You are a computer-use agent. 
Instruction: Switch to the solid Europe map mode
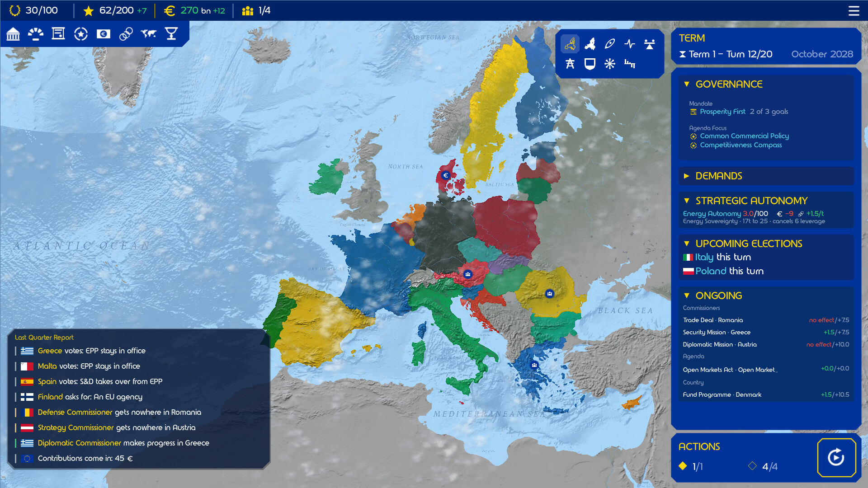pyautogui.click(x=590, y=44)
